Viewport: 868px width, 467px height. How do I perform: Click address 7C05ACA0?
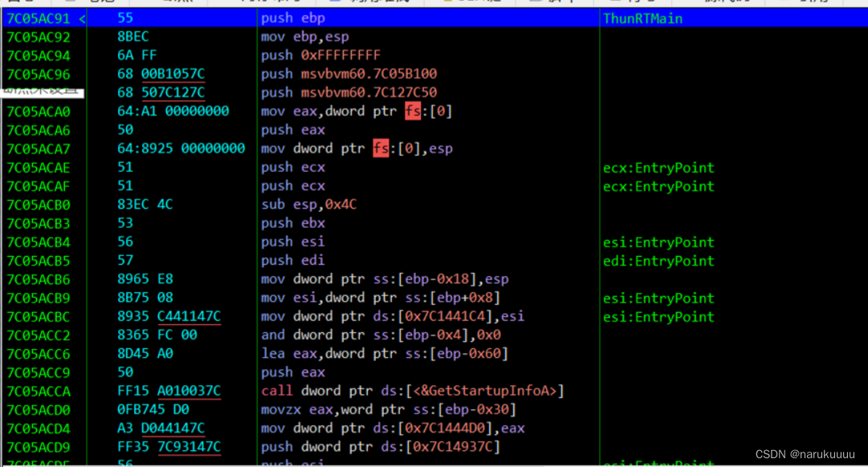click(x=39, y=112)
